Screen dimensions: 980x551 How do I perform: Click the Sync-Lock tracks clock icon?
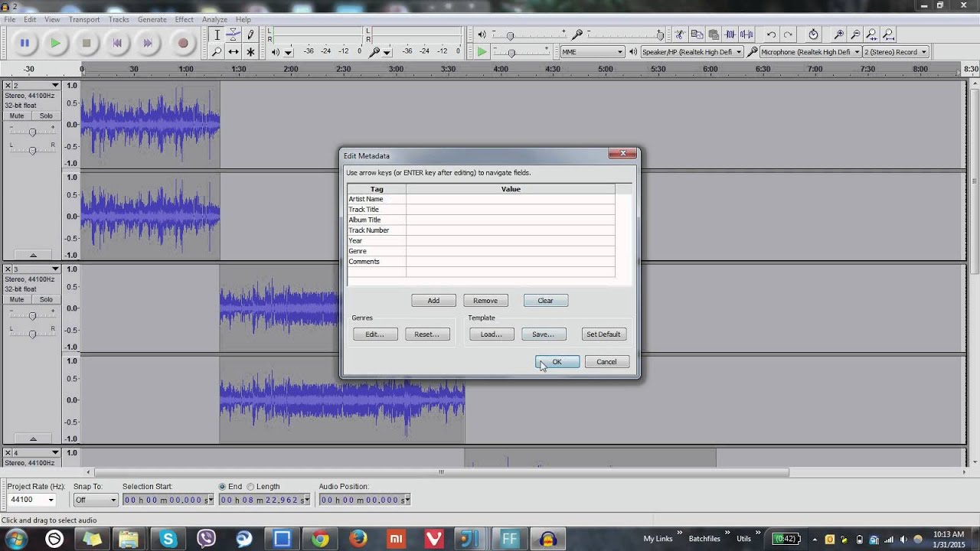coord(813,34)
